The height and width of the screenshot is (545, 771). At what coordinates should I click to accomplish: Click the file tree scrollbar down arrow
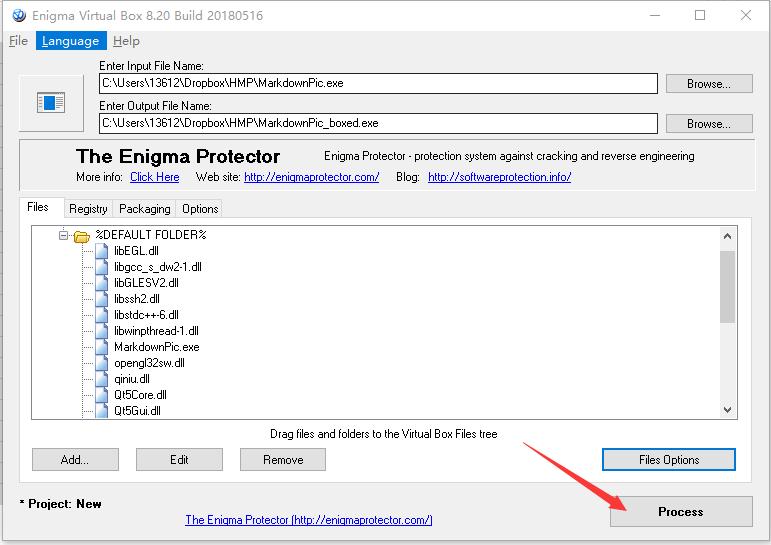[728, 409]
